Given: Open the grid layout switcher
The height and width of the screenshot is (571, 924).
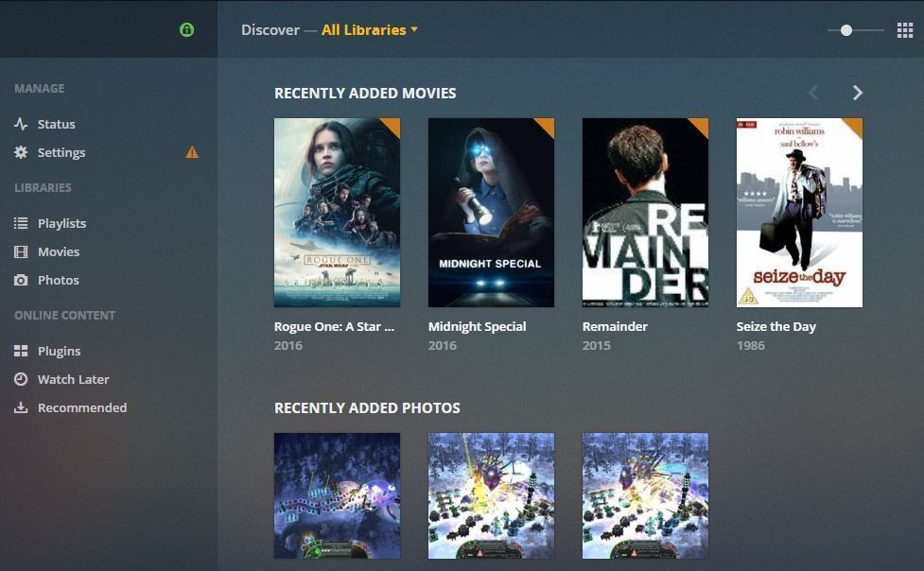Looking at the screenshot, I should pos(905,29).
